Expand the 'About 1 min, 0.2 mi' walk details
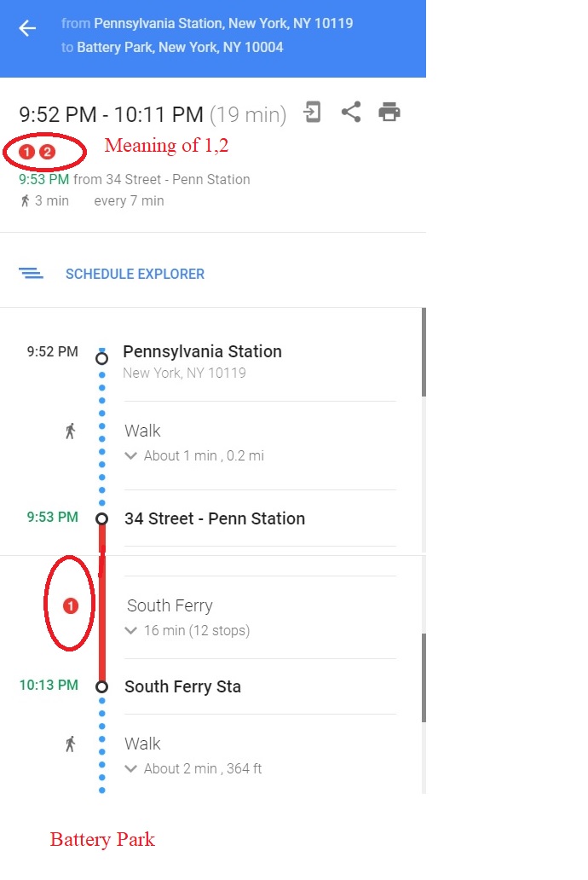Image resolution: width=588 pixels, height=880 pixels. tap(130, 456)
